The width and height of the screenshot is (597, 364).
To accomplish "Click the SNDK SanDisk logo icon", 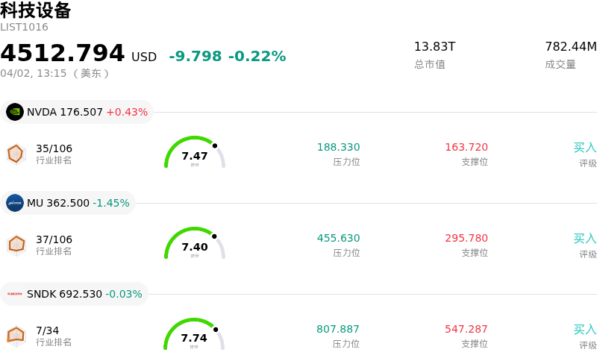I will (x=15, y=294).
